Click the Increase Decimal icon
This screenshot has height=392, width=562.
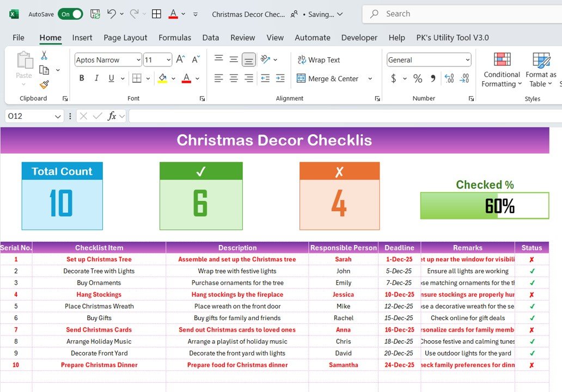tap(449, 78)
